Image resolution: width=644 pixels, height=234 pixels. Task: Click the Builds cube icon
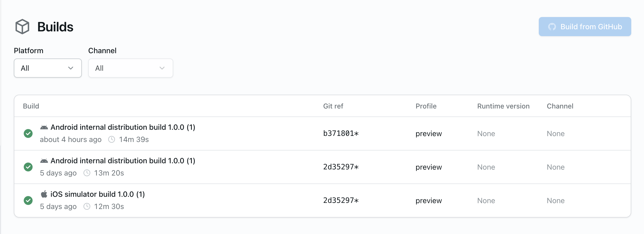point(22,27)
